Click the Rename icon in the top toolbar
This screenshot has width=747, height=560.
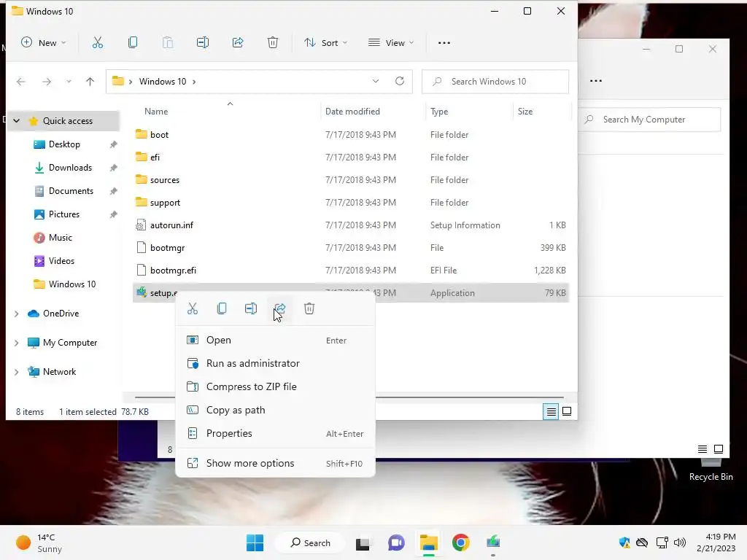203,43
